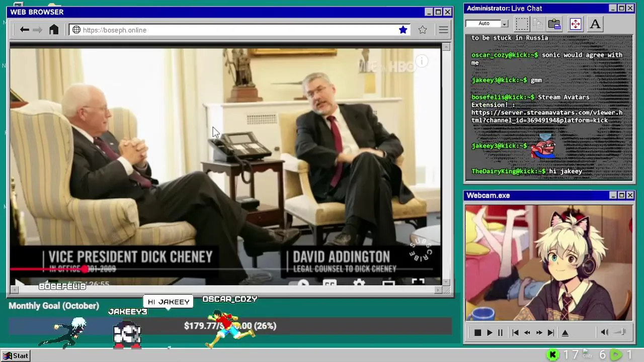Click the eject button in Webcam.exe
Screen dimensions: 644x362
click(x=565, y=332)
